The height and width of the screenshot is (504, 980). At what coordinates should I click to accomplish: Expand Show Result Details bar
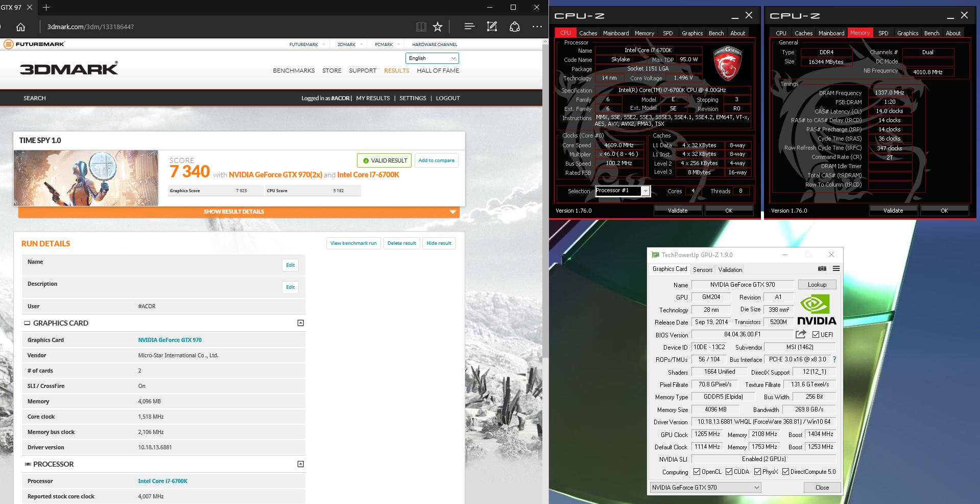coord(238,212)
